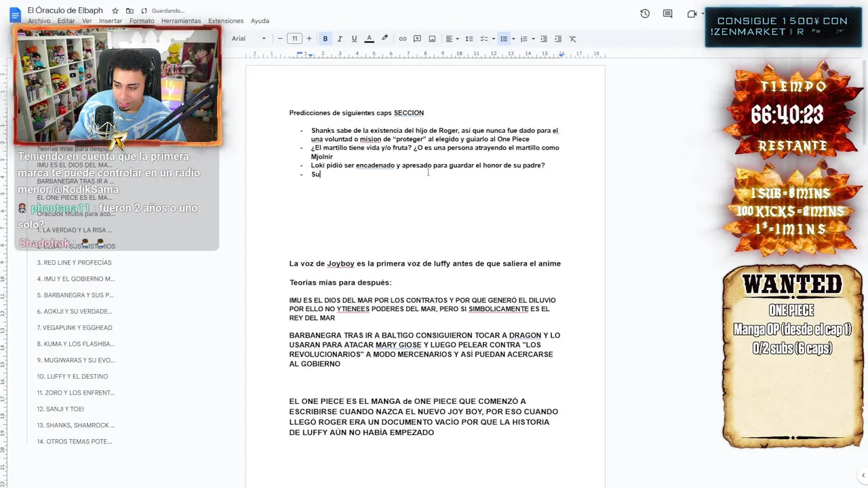Decrease font size with the minus button

[280, 39]
